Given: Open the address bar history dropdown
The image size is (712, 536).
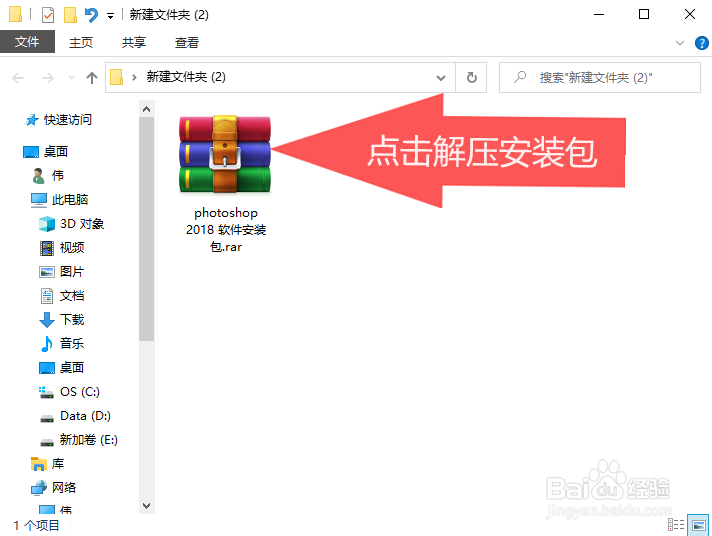Looking at the screenshot, I should coord(440,78).
